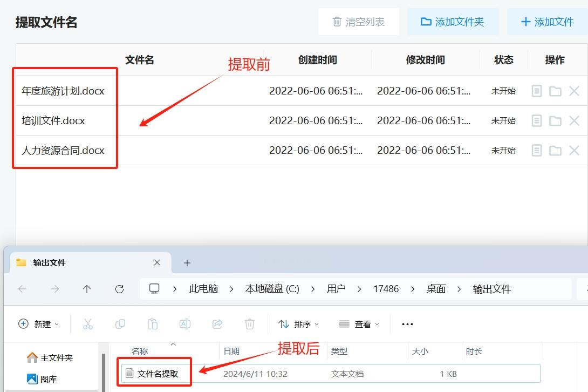Navigate to 用户 in breadcrumb
Screen dimensions: 588x392
[336, 289]
